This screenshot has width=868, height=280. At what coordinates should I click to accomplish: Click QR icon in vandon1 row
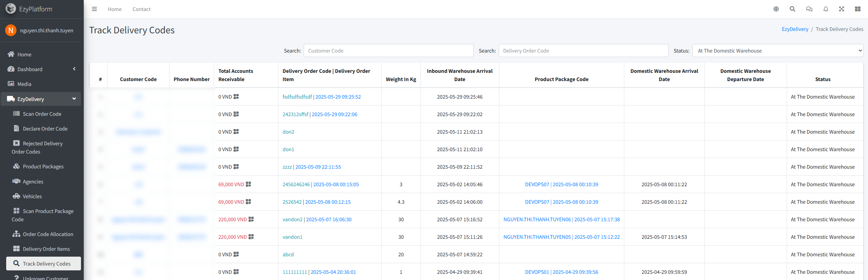(x=251, y=237)
